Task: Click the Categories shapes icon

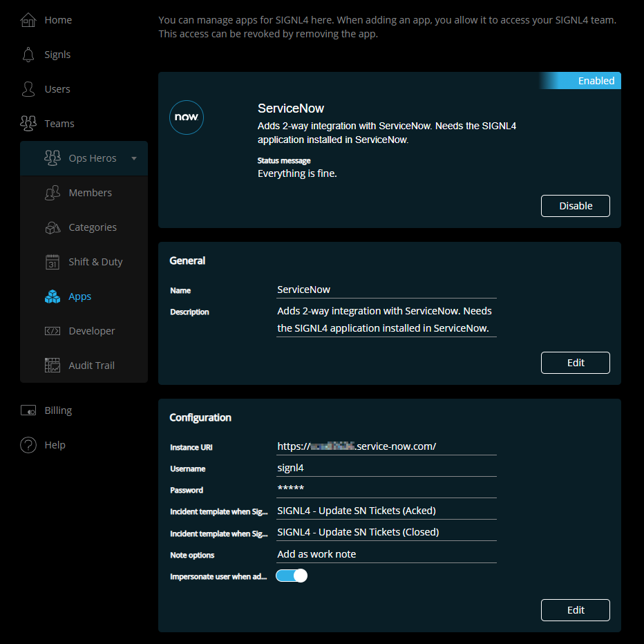Action: tap(52, 227)
